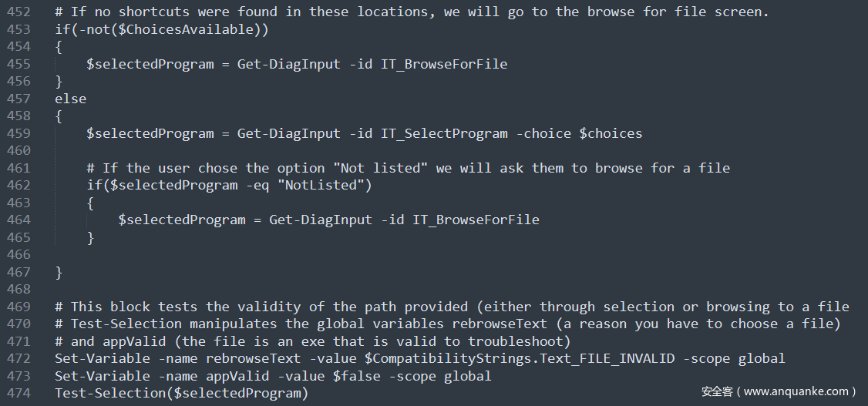
Task: Select line number 460 for the blank line
Action: point(19,150)
